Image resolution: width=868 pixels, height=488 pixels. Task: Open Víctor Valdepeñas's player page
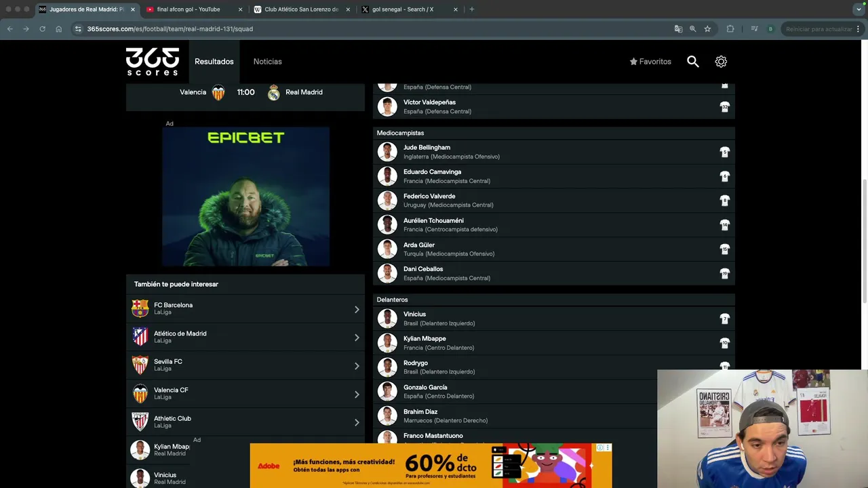pyautogui.click(x=554, y=107)
